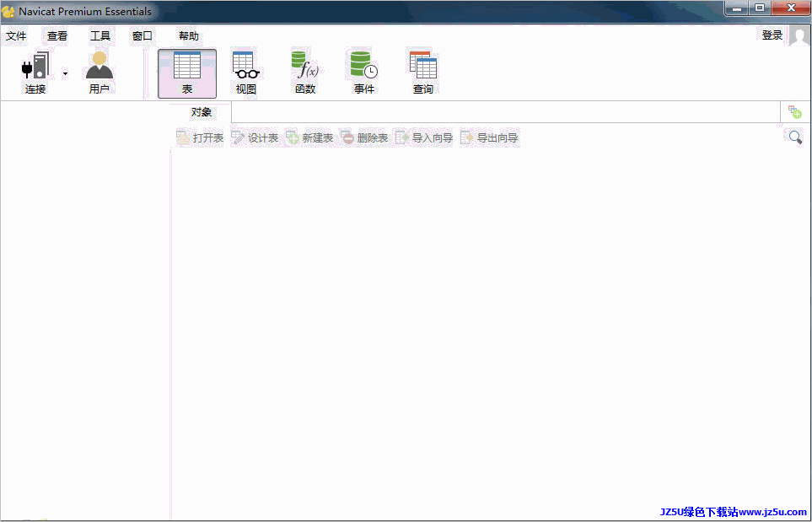Click 新建表 new table button
Image resolution: width=812 pixels, height=522 pixels.
(x=309, y=137)
